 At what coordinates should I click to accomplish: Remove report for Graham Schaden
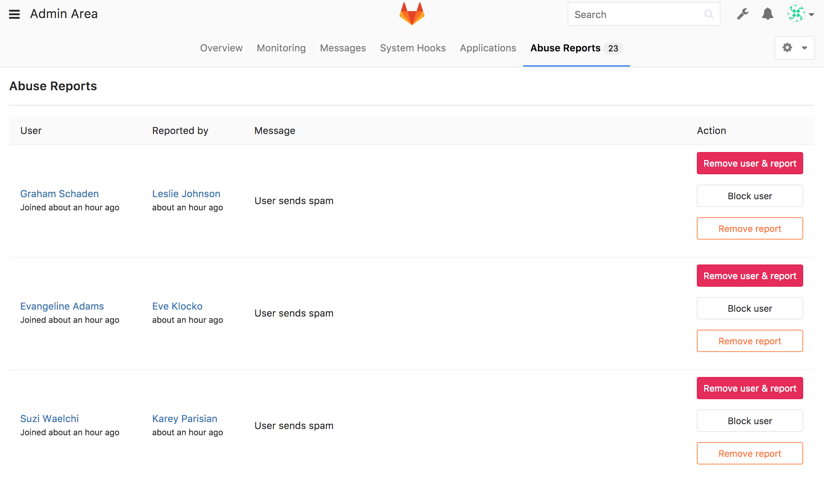tap(750, 228)
